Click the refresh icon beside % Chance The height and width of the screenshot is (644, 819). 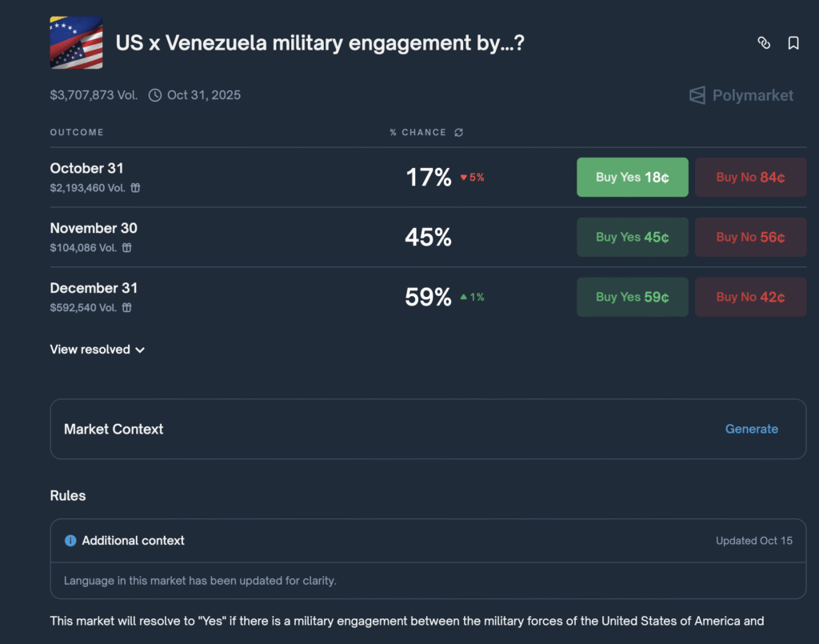(458, 133)
